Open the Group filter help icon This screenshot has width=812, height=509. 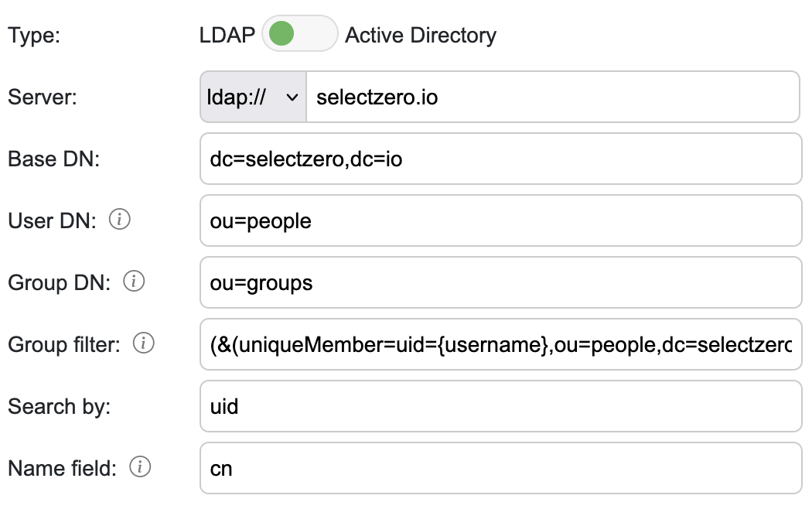[143, 344]
